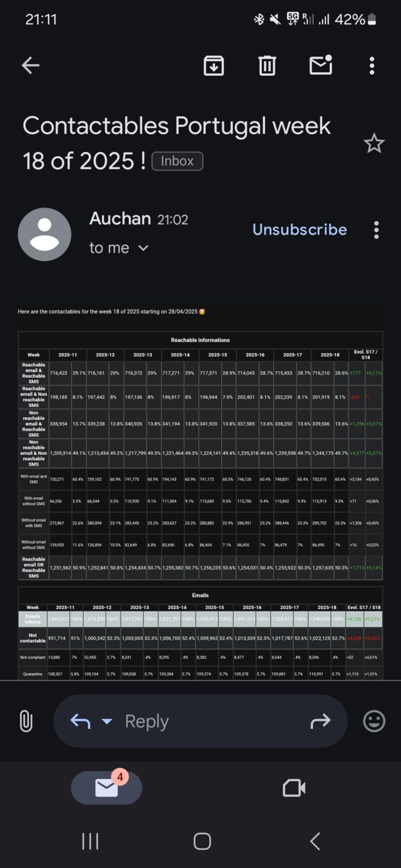Tap the 'Quarantine' row label
Image resolution: width=401 pixels, height=868 pixels.
tap(33, 674)
